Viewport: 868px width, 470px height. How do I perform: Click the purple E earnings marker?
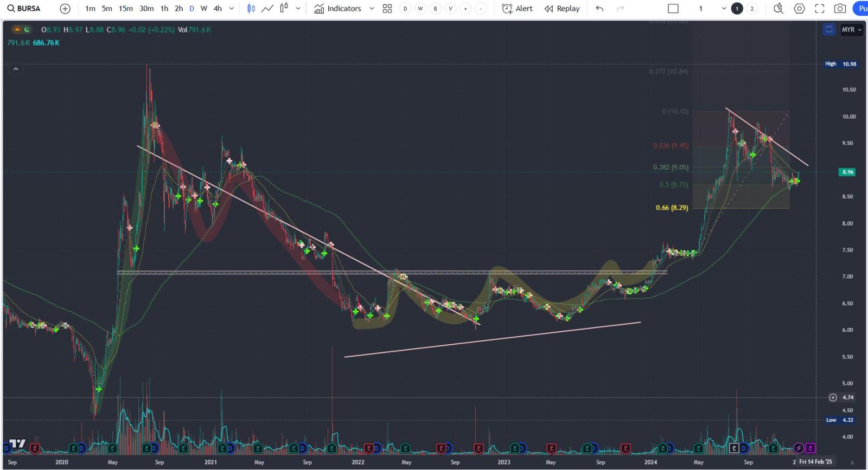coord(810,448)
